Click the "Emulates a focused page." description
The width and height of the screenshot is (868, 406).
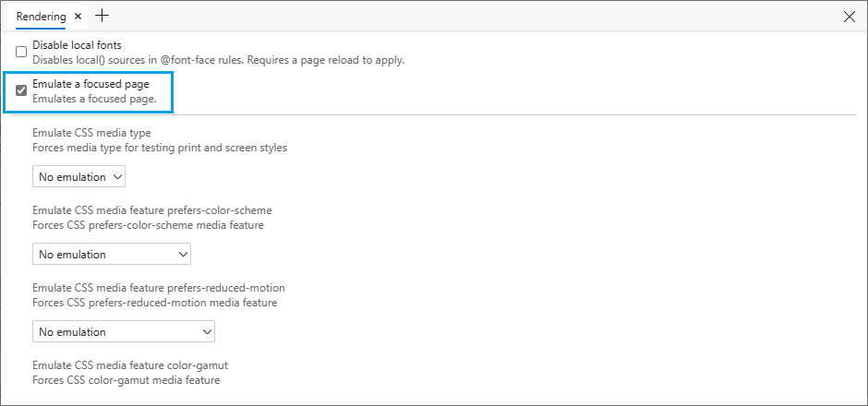click(94, 99)
